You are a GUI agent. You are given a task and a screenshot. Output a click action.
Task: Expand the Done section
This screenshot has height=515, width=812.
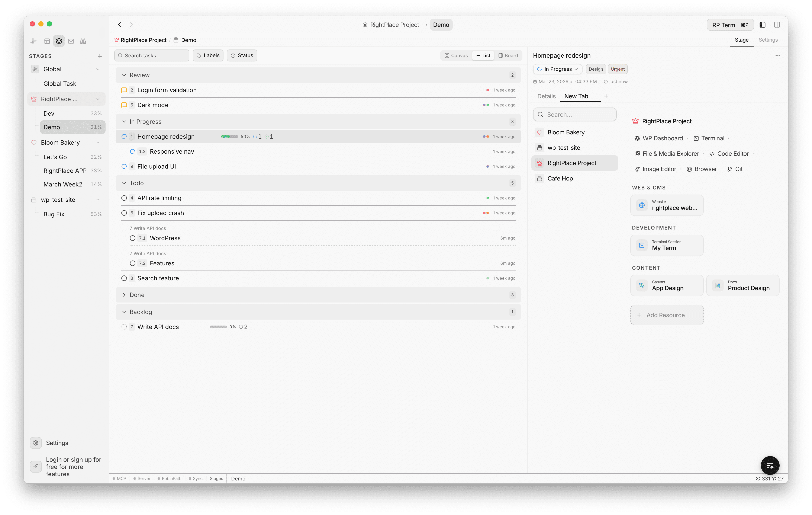(x=125, y=295)
